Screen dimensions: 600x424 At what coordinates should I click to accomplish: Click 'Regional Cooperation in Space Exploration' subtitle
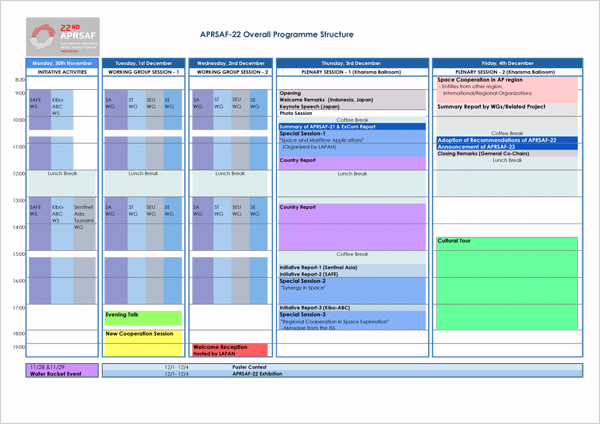[334, 322]
